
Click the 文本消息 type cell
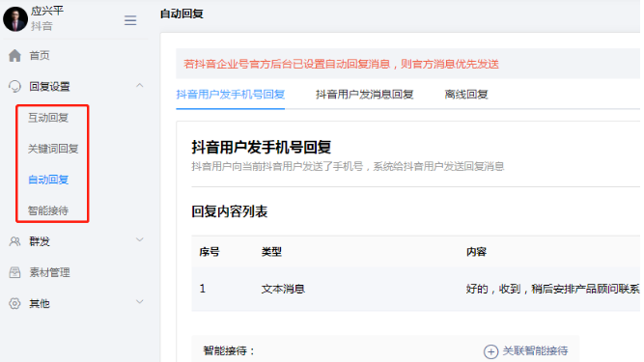(283, 289)
